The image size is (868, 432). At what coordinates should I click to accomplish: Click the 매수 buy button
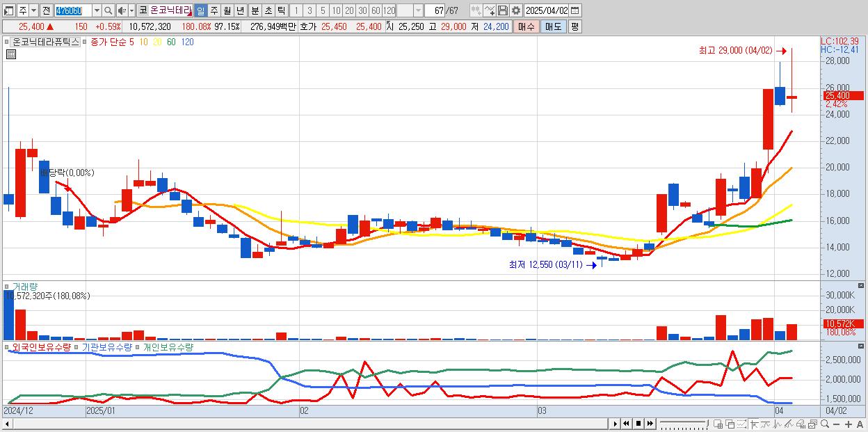tap(527, 26)
